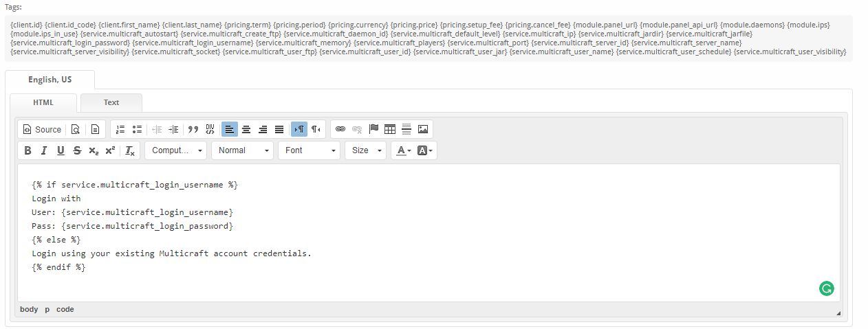Justify the text
Screen dimensions: 868x329
(x=279, y=129)
